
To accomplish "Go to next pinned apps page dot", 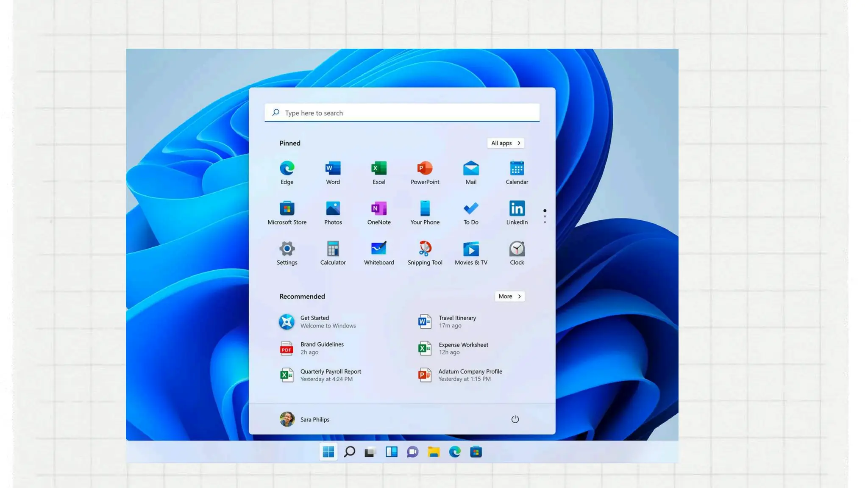I will [x=545, y=216].
